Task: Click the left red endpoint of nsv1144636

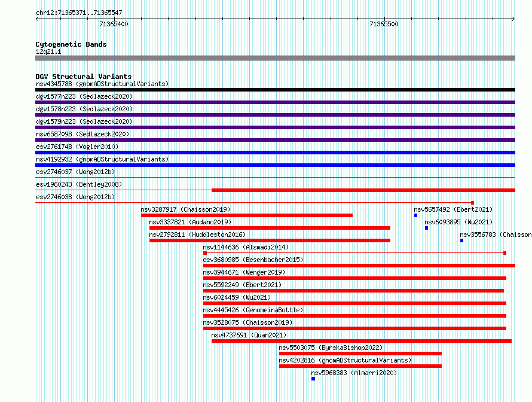Action: pyautogui.click(x=205, y=253)
